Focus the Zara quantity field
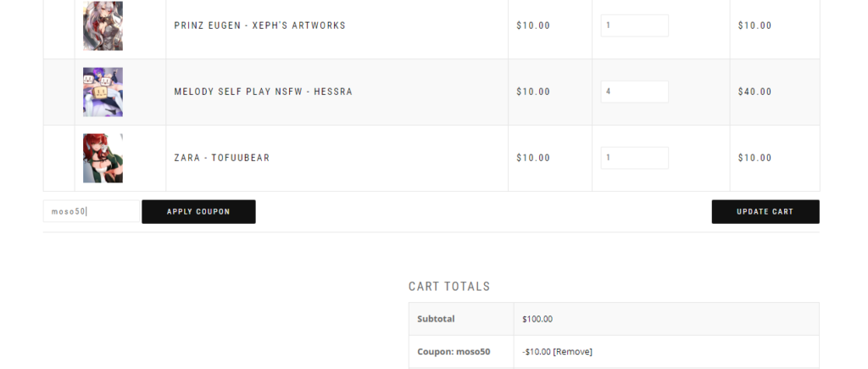The width and height of the screenshot is (868, 369). (634, 158)
